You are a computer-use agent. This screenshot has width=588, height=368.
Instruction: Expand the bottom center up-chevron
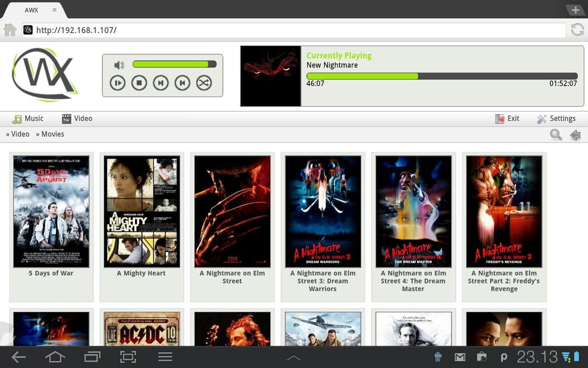[x=294, y=357]
